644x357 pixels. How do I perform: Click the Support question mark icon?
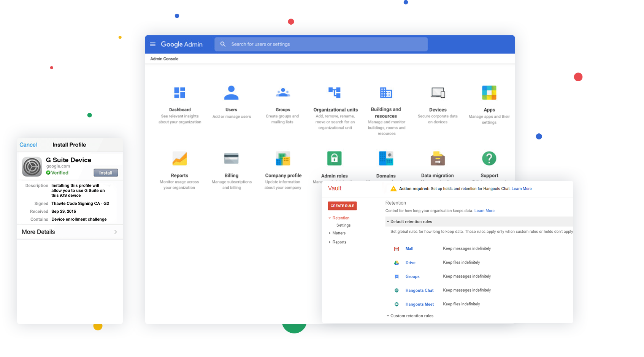(x=489, y=158)
